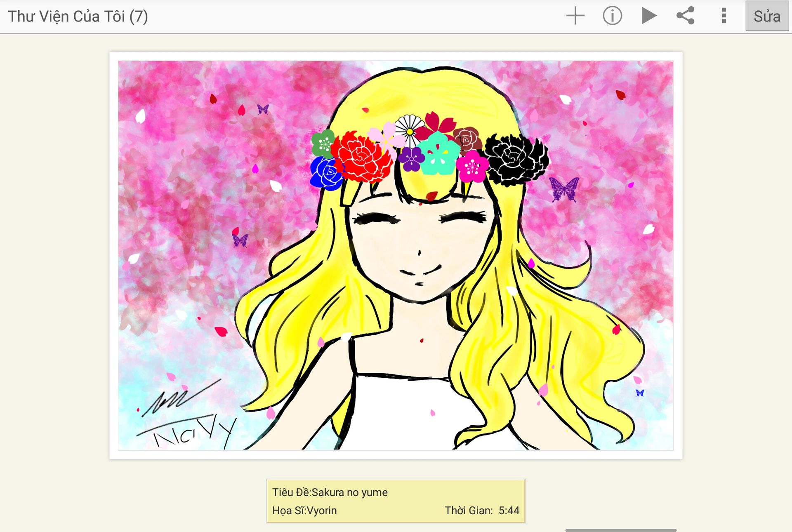Click the black flower on the crown
This screenshot has width=792, height=532.
(x=516, y=160)
